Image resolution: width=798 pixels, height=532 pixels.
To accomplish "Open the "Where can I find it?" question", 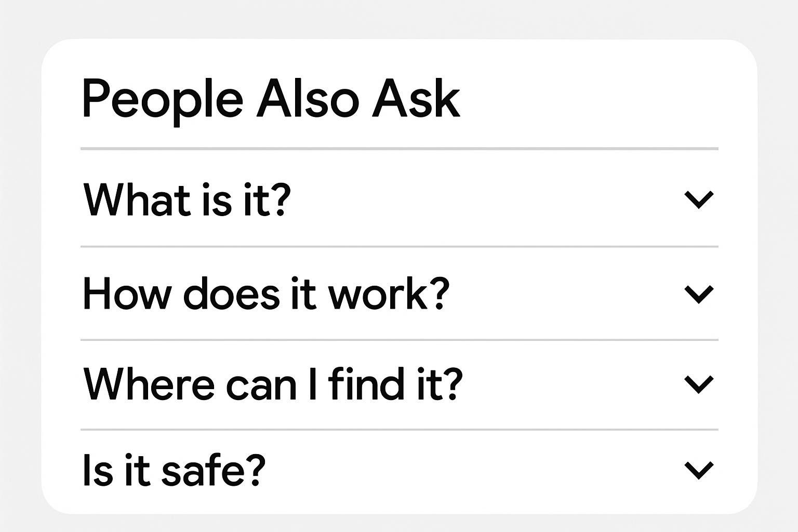I will point(272,384).
